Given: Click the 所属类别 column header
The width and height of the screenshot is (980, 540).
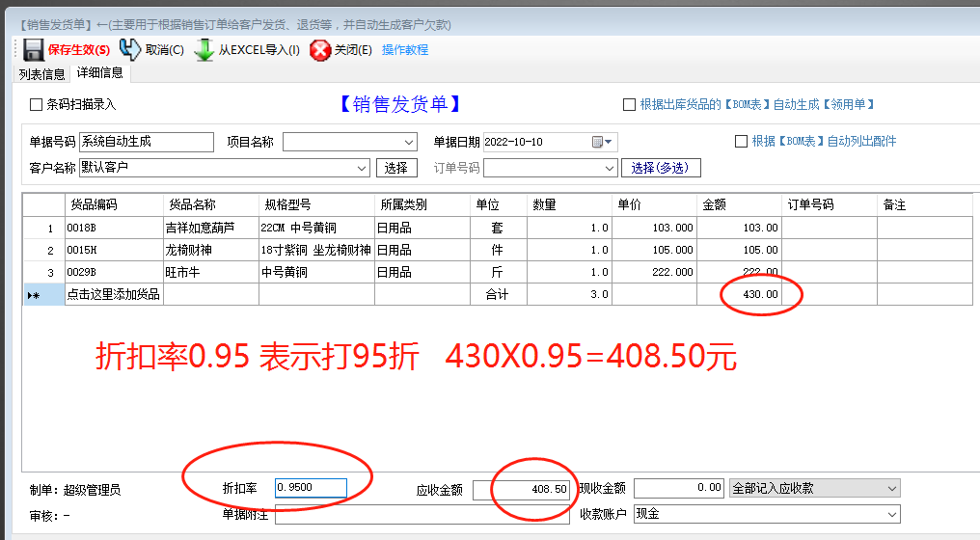Looking at the screenshot, I should click(422, 205).
